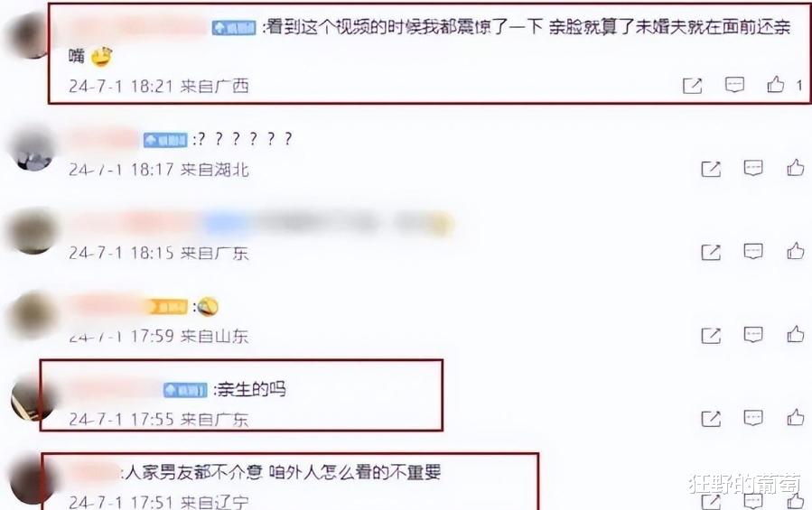This screenshot has height=510, width=812.
Task: Forward the Guangdong comment from 18:15
Action: pos(711,252)
